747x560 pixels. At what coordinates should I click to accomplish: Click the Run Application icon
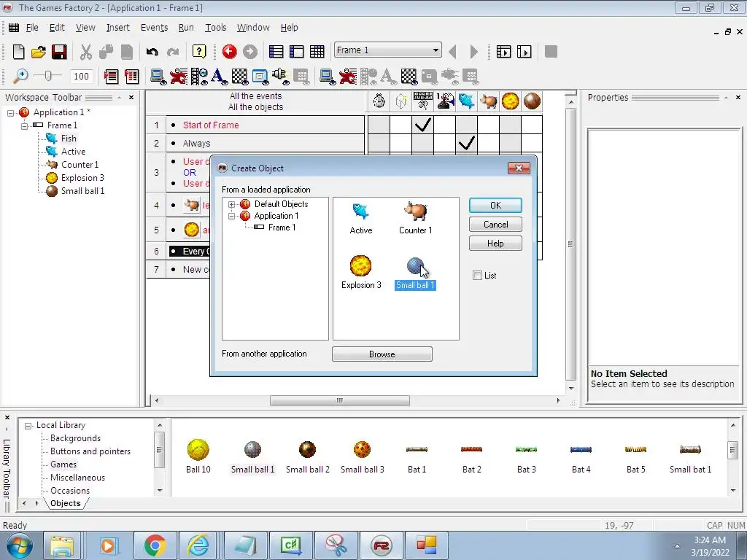pos(503,52)
